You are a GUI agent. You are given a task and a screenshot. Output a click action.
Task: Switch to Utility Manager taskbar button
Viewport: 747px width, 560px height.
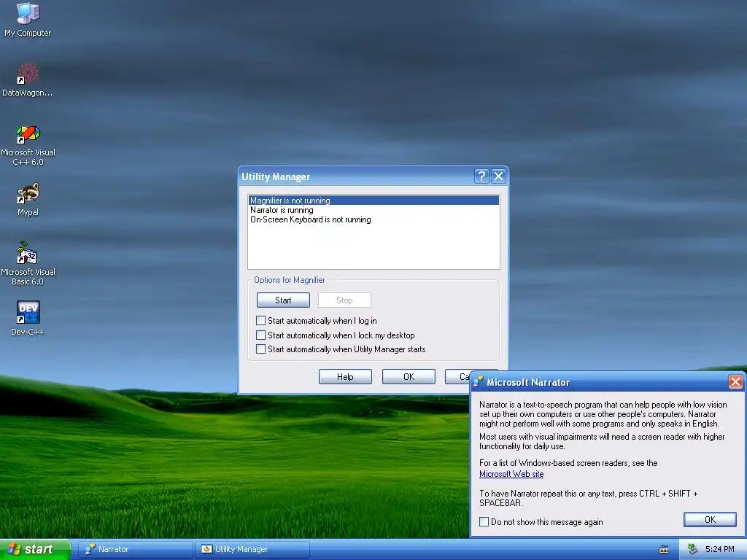[252, 549]
